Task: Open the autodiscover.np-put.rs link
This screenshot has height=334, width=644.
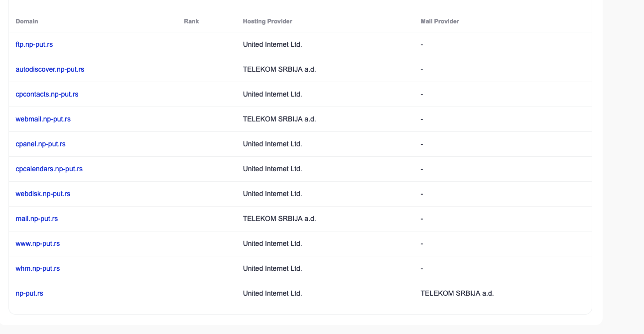Action: click(50, 69)
